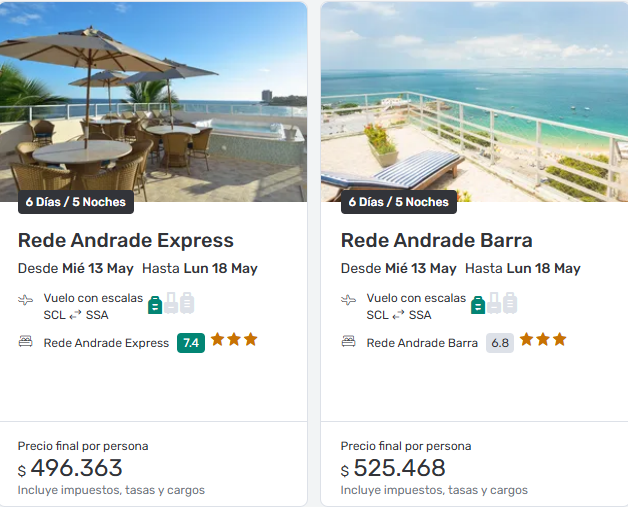Click bed icon on Rede Andrade Express card
This screenshot has height=507, width=628.
26,342
